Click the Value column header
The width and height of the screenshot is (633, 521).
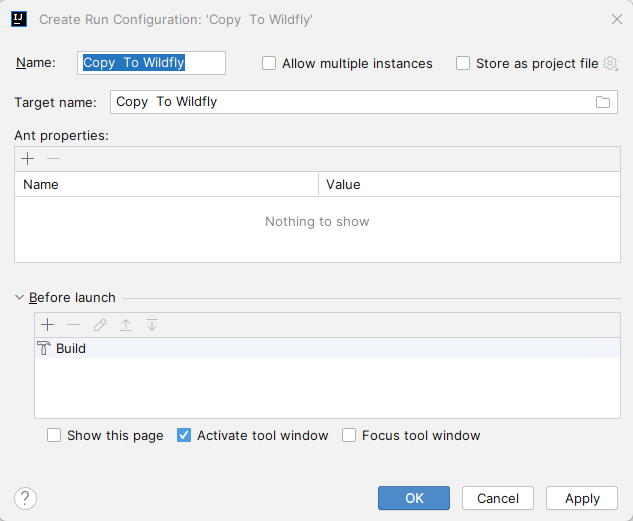click(470, 184)
